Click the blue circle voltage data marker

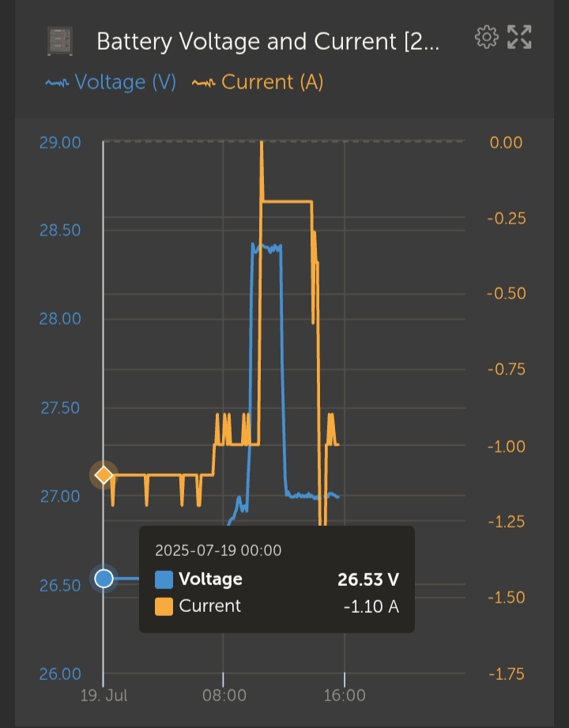pyautogui.click(x=104, y=579)
